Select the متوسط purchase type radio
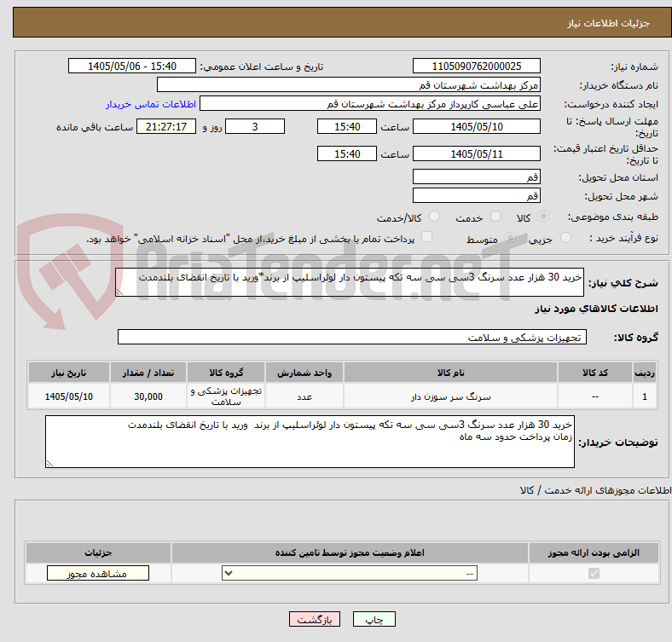 pos(510,238)
